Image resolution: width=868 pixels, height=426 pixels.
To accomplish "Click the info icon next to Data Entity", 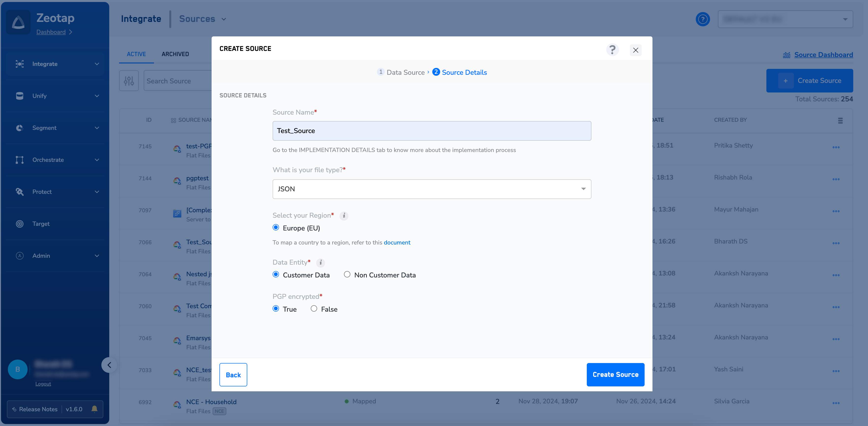I will [x=320, y=262].
